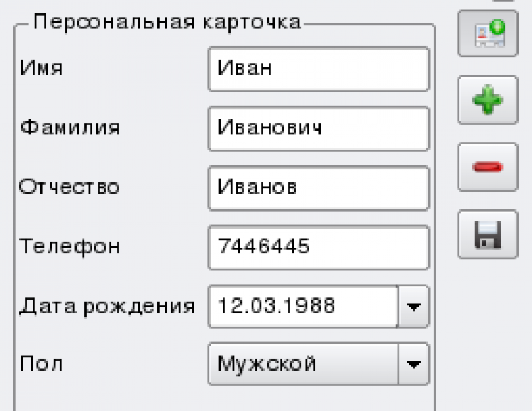Click the floppy disk save button
This screenshot has height=411, width=532.
click(487, 234)
